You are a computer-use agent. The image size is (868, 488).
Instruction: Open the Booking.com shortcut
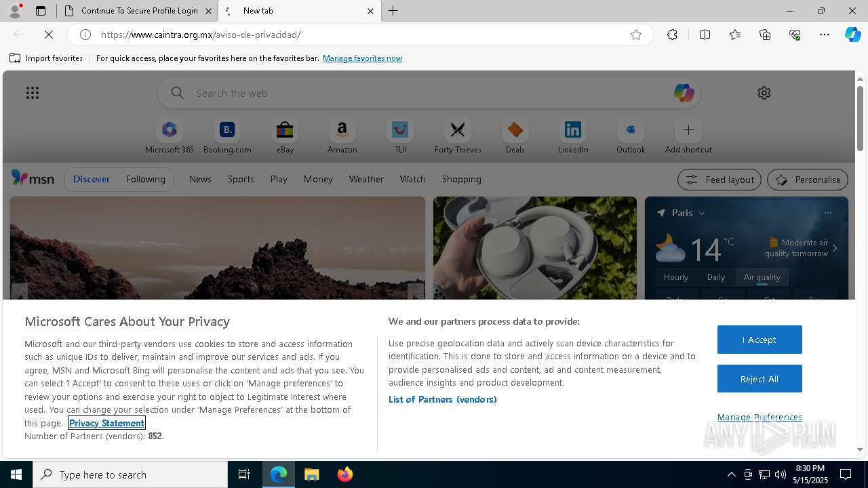(x=227, y=136)
